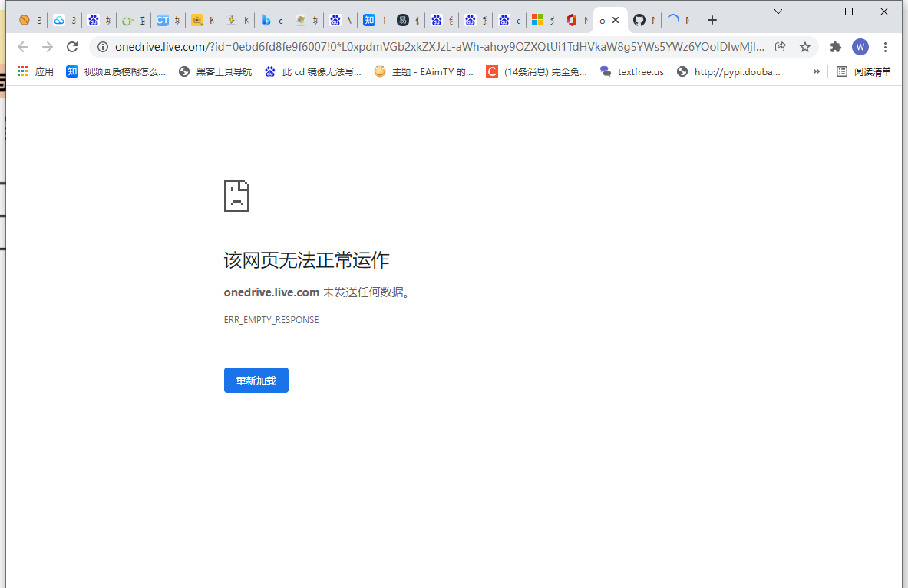Click the share icon in the address bar

tap(780, 47)
